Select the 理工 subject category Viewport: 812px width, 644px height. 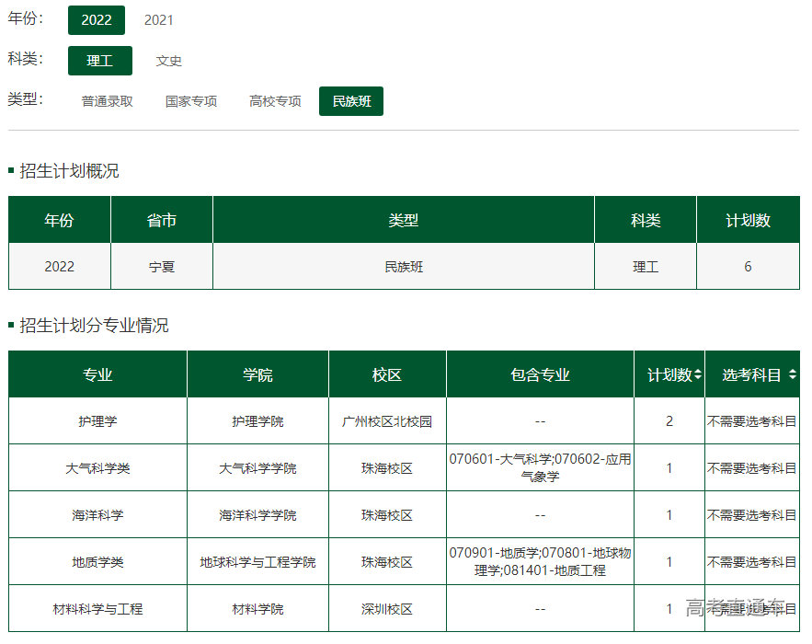[x=99, y=61]
